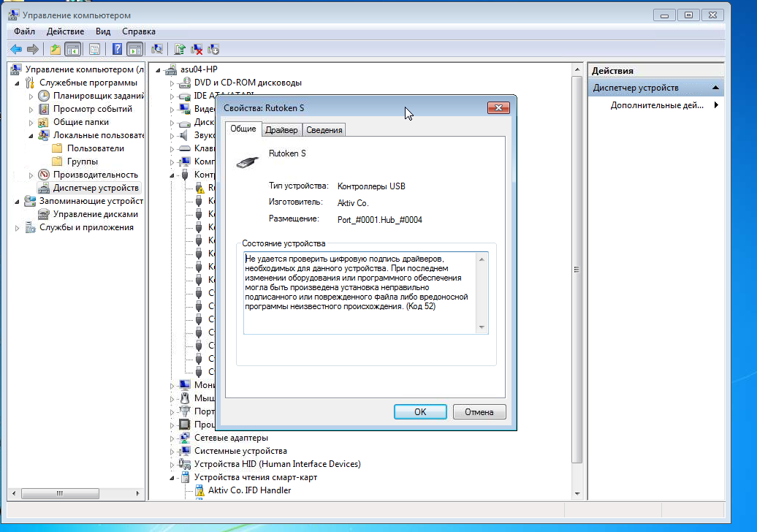
Task: Collapse the Устройства чтения смарт-карт category
Action: click(x=173, y=477)
